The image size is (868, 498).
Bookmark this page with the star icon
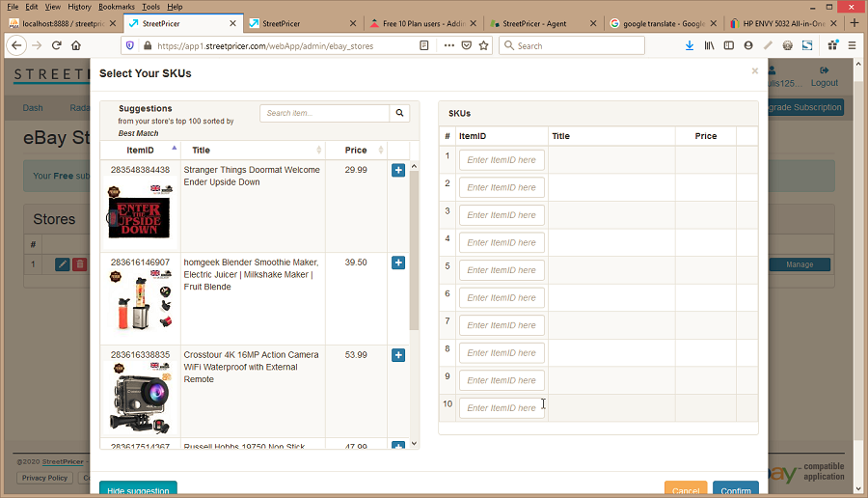pyautogui.click(x=483, y=45)
